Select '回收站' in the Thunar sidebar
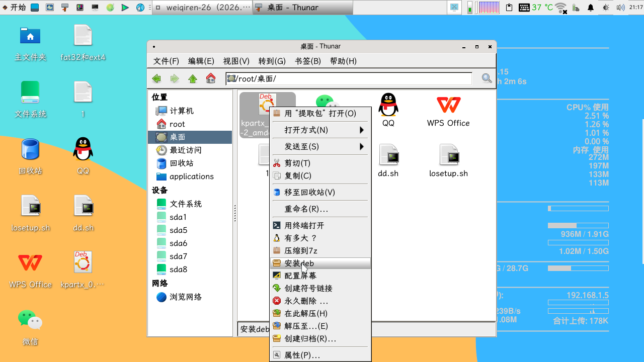 pos(190,163)
